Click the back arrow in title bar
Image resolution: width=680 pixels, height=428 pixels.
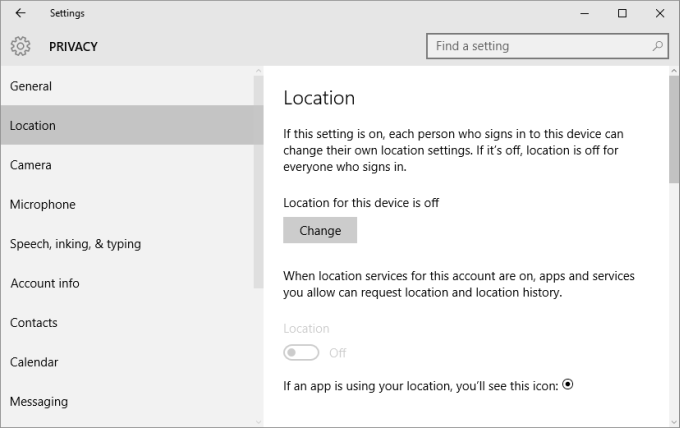pyautogui.click(x=21, y=13)
